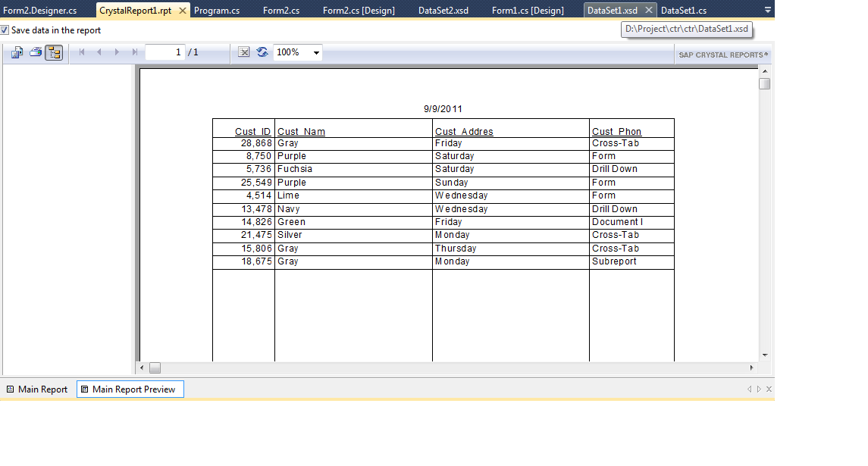Viewport: 868px width, 466px height.
Task: Switch to Form2.cs [Design] tab
Action: pos(359,11)
